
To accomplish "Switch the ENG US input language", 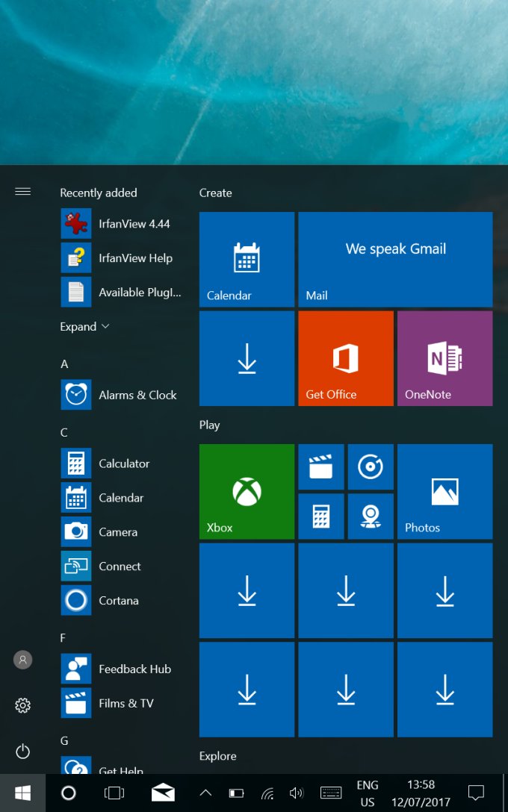I will [x=368, y=793].
